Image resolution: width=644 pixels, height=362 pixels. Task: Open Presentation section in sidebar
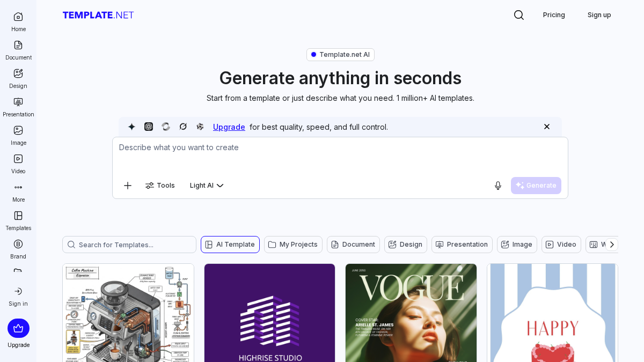tap(18, 107)
